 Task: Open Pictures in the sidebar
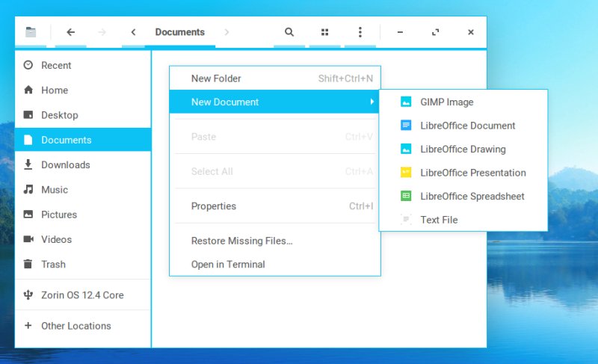tap(83, 215)
